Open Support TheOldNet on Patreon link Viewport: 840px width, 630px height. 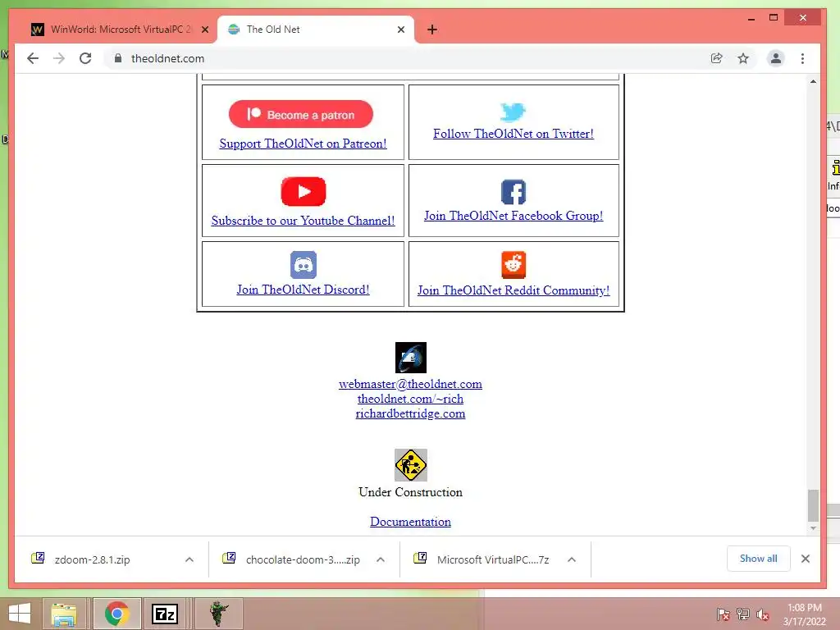pos(303,144)
